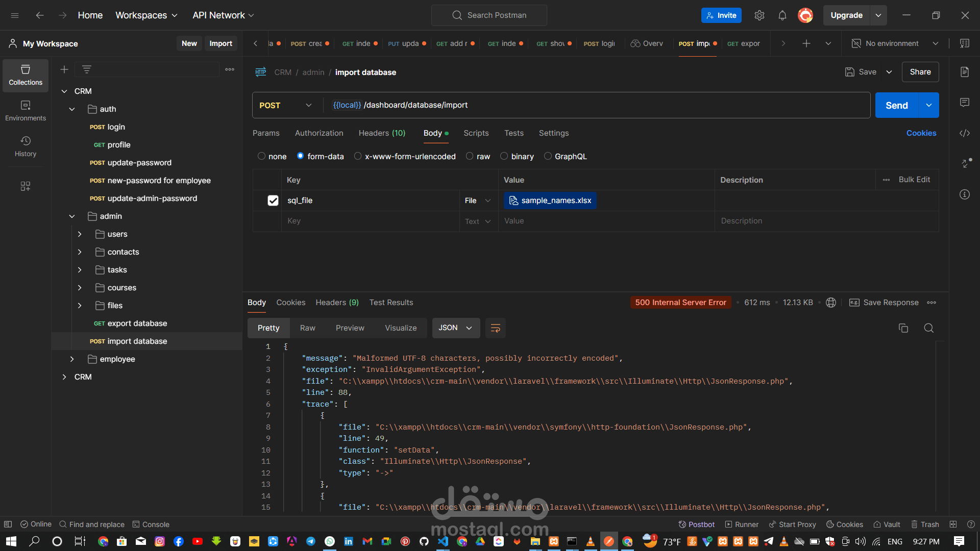Click Bulk Edit
980x551 pixels.
[914, 180]
